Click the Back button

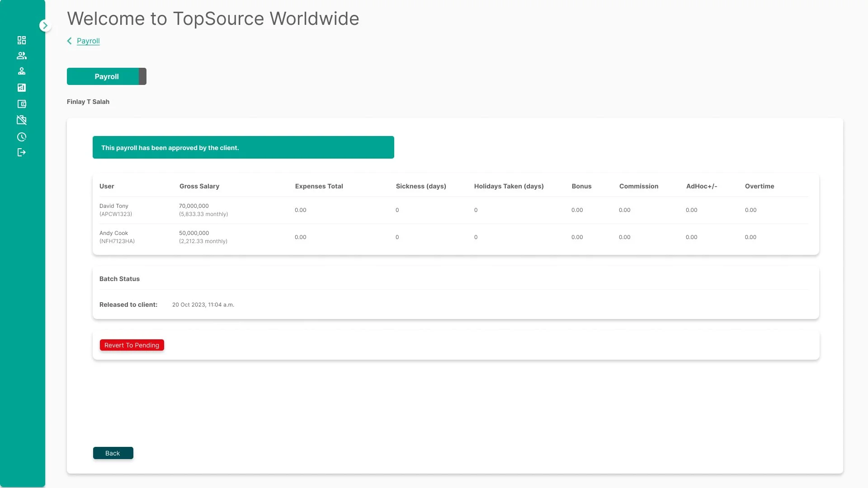pyautogui.click(x=113, y=453)
